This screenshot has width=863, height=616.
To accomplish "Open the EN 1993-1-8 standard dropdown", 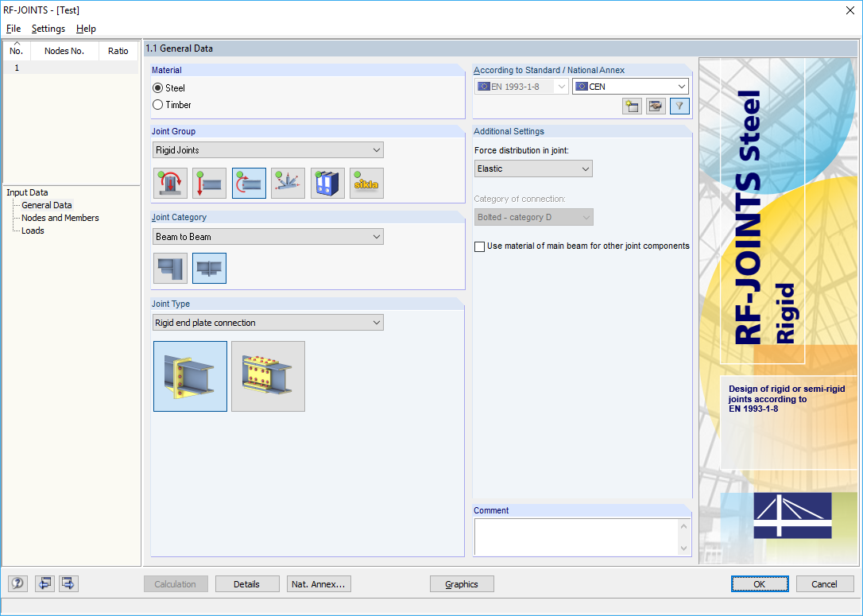I will coord(521,87).
